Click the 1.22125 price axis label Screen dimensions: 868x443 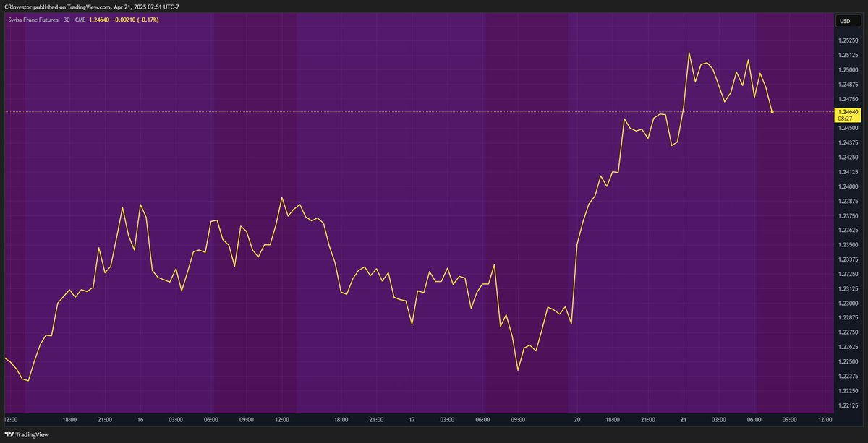848,405
